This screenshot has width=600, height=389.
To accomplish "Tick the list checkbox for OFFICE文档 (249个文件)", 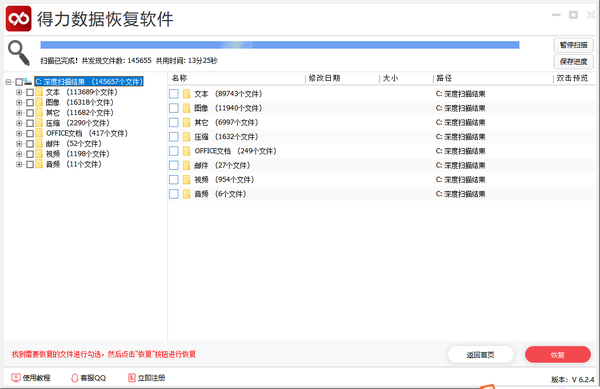I will pyautogui.click(x=174, y=151).
